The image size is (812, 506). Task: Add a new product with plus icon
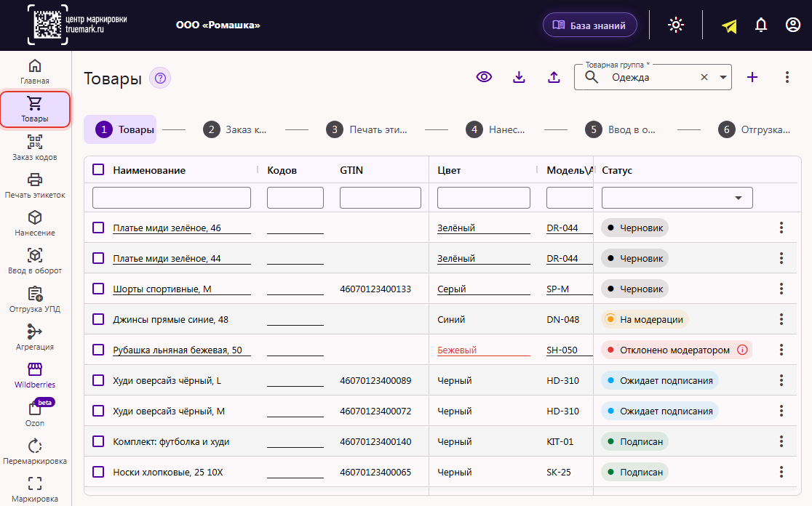click(x=752, y=77)
